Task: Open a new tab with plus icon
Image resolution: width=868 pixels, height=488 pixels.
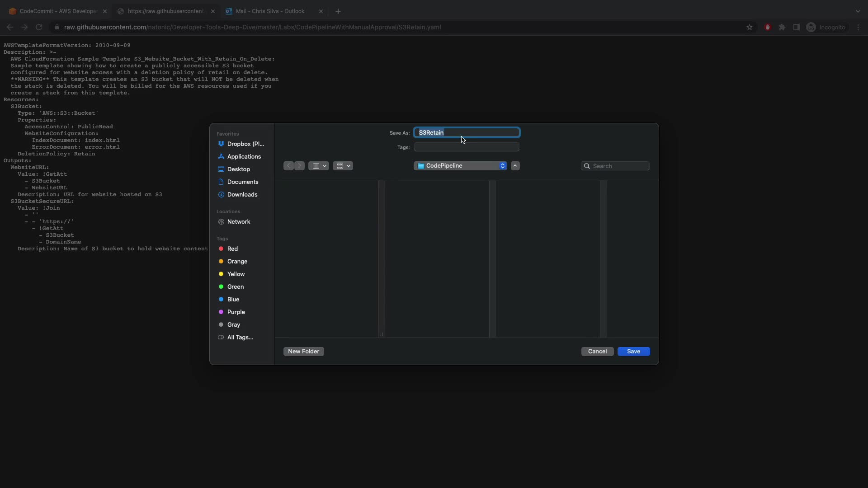Action: (x=338, y=11)
